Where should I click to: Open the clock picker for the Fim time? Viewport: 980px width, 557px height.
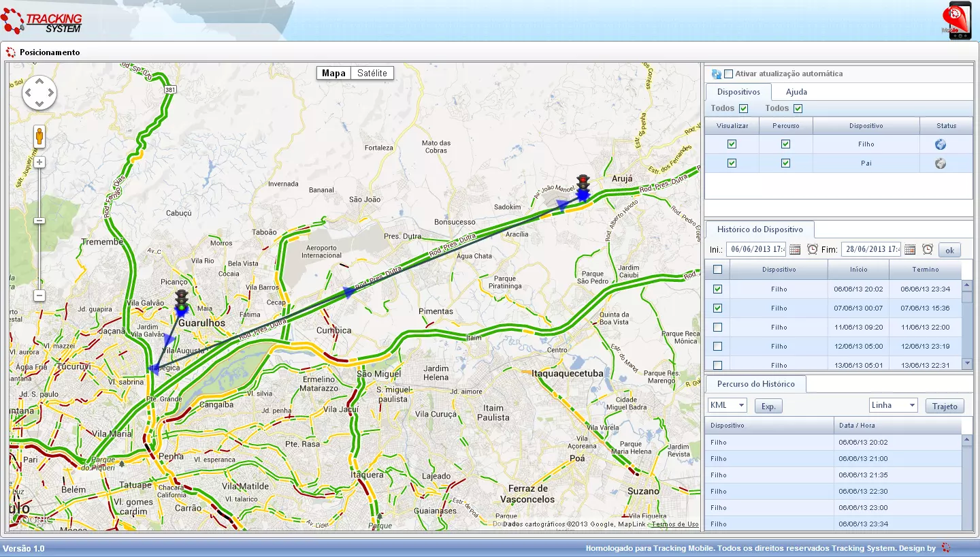[x=928, y=250]
